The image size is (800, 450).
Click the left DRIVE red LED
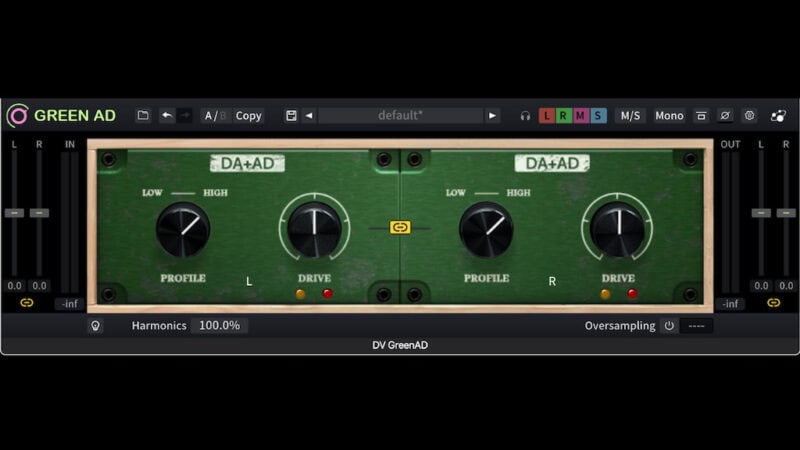328,293
